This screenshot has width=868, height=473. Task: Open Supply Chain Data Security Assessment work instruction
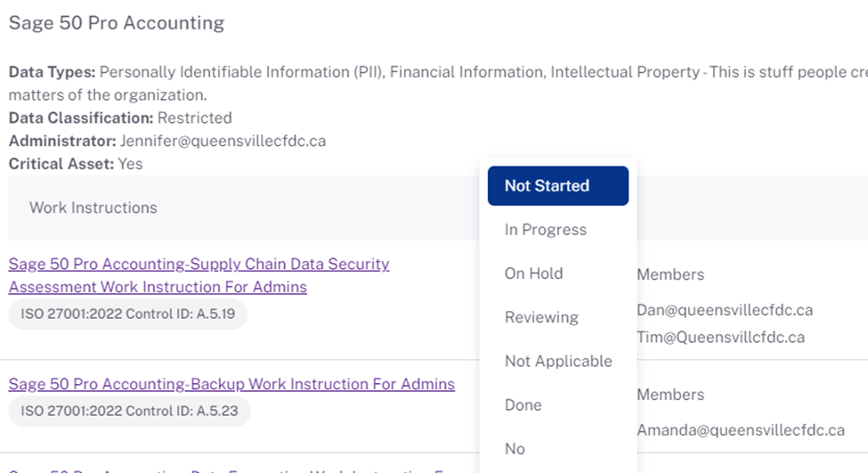tap(199, 275)
